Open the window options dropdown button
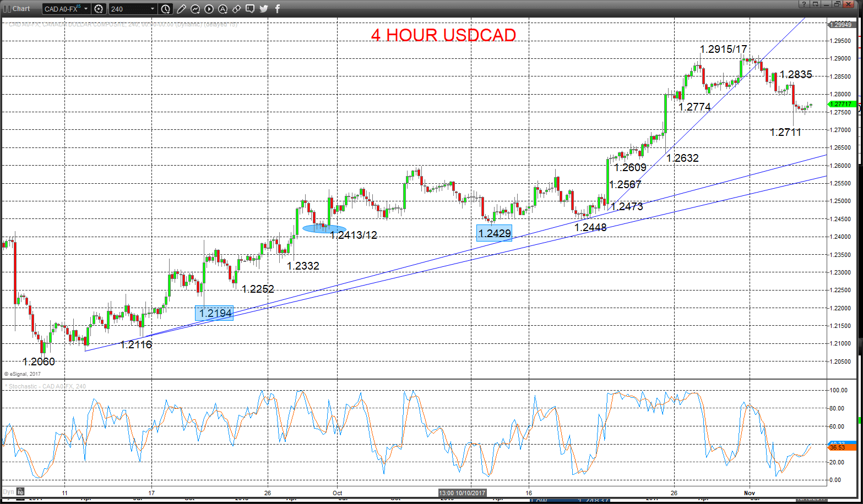863x504 pixels. click(815, 4)
